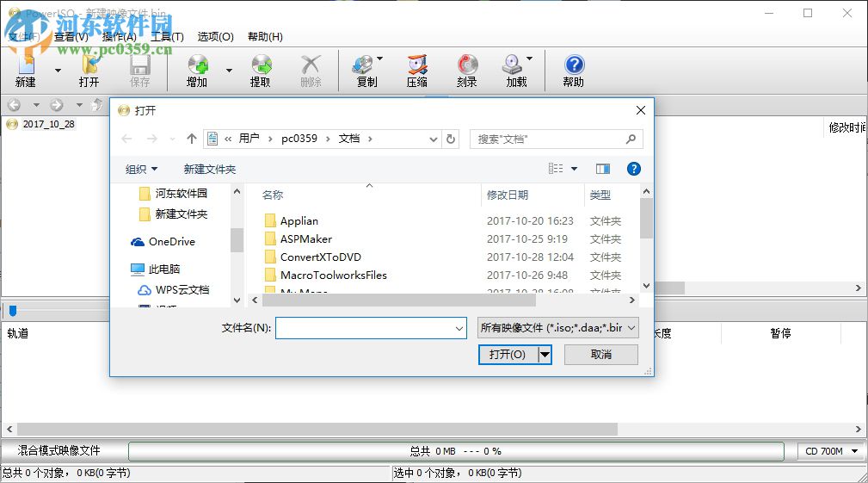
Task: Select WPS云文档 in navigation pane
Action: point(173,289)
